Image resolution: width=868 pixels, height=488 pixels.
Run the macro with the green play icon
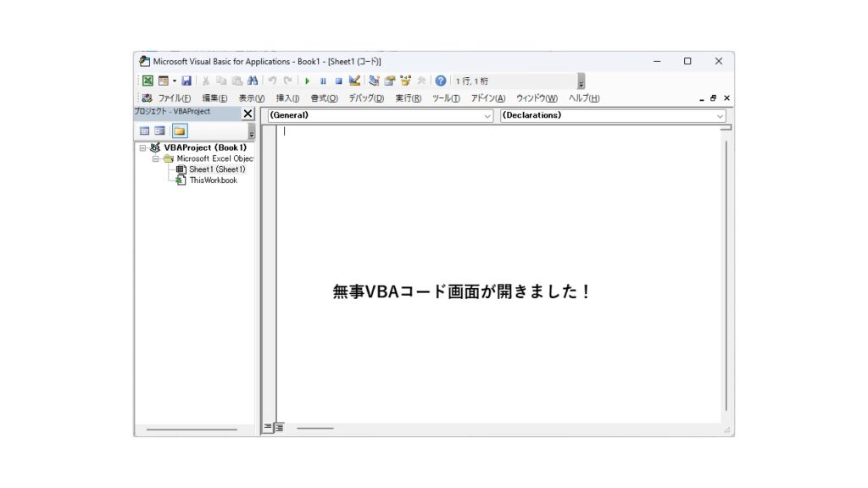pos(308,81)
